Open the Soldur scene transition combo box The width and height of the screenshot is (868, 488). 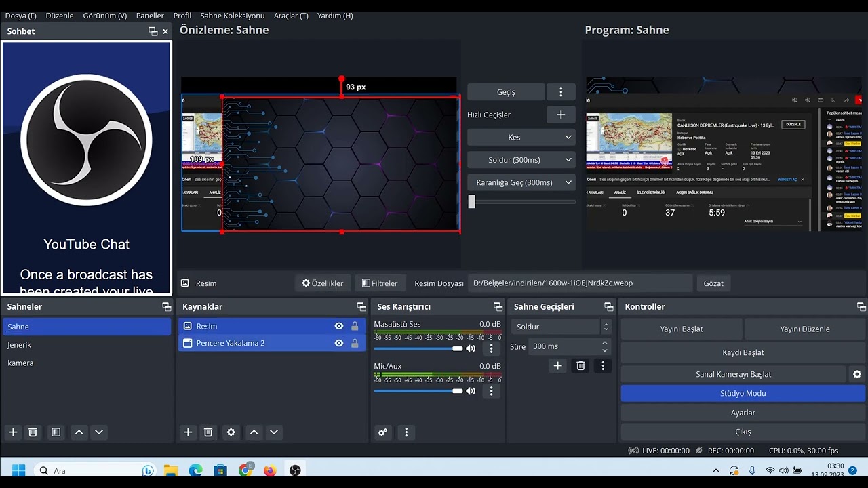pos(561,327)
